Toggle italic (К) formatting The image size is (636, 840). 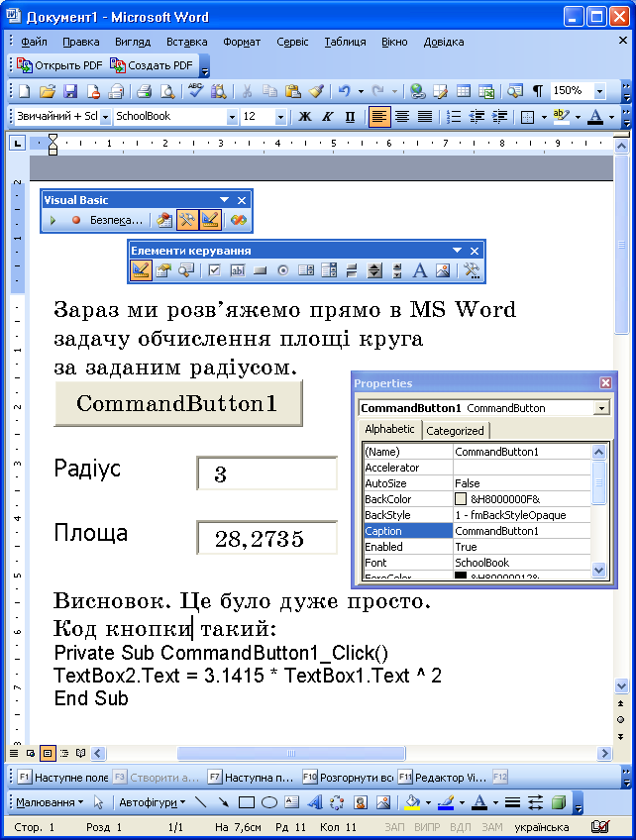[327, 117]
